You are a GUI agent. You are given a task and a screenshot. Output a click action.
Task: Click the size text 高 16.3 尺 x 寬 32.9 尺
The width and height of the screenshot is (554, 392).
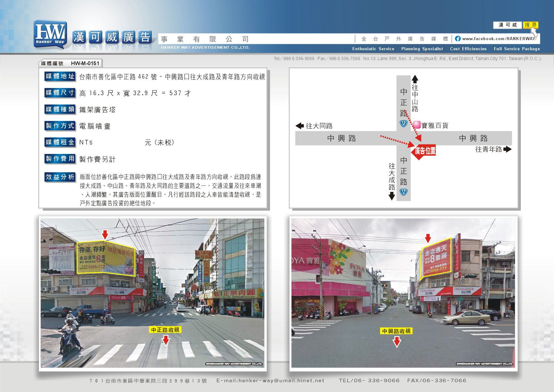tap(119, 93)
